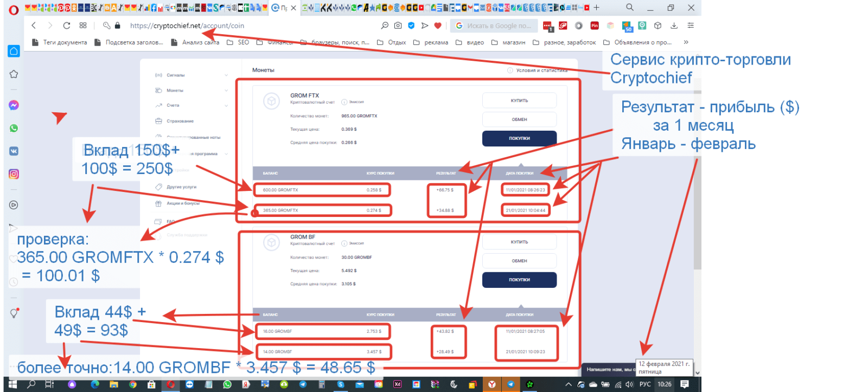Click ПОКУПКИ on the GROM BF card

(x=519, y=280)
